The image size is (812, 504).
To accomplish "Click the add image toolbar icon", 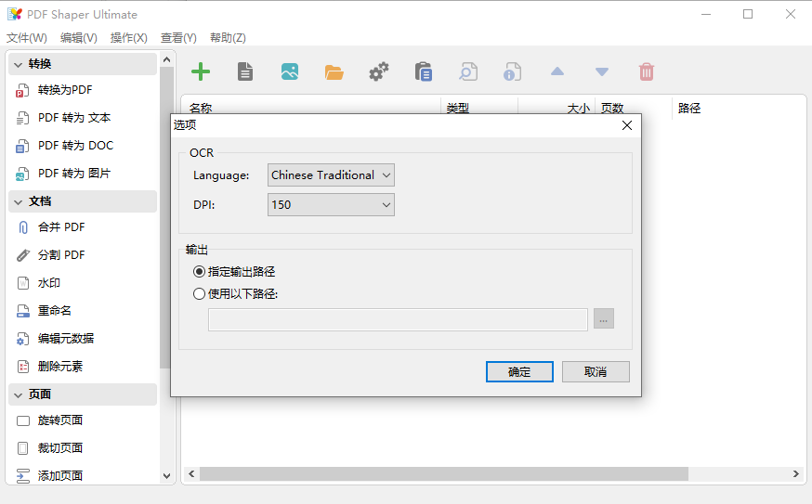I will pos(290,71).
